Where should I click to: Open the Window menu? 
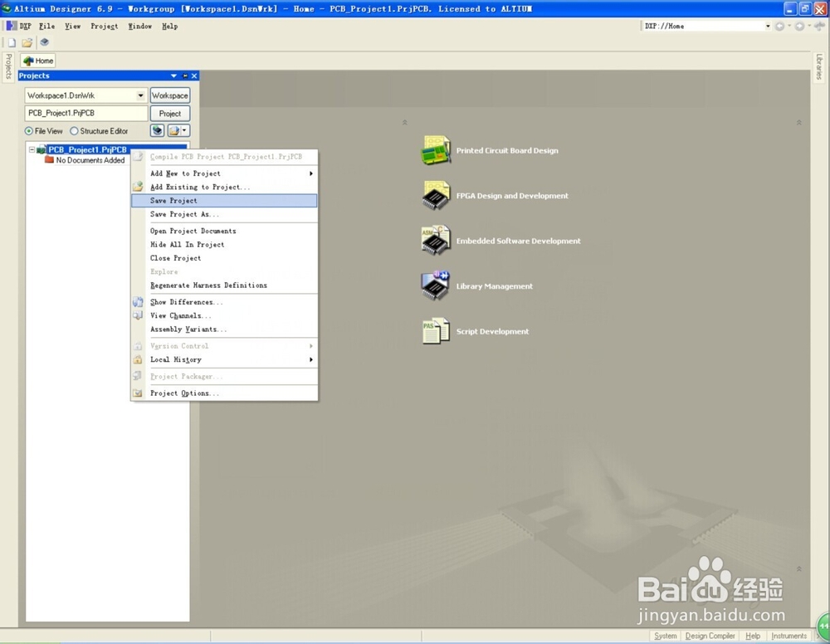[139, 26]
